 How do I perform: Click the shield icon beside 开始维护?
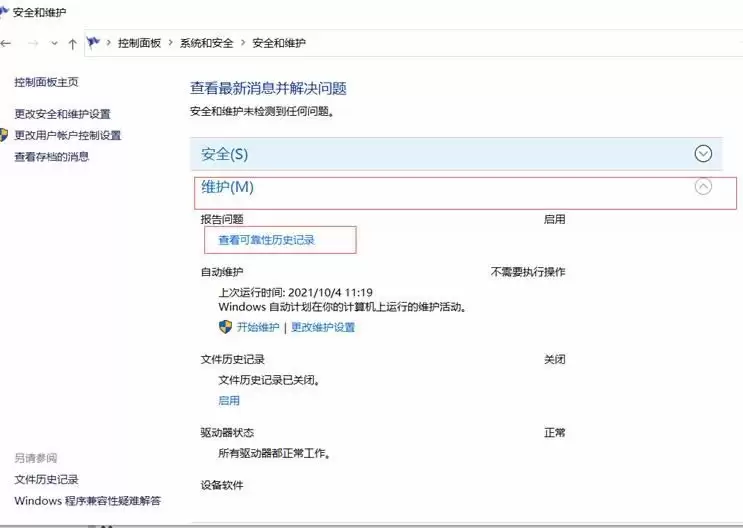click(x=225, y=327)
